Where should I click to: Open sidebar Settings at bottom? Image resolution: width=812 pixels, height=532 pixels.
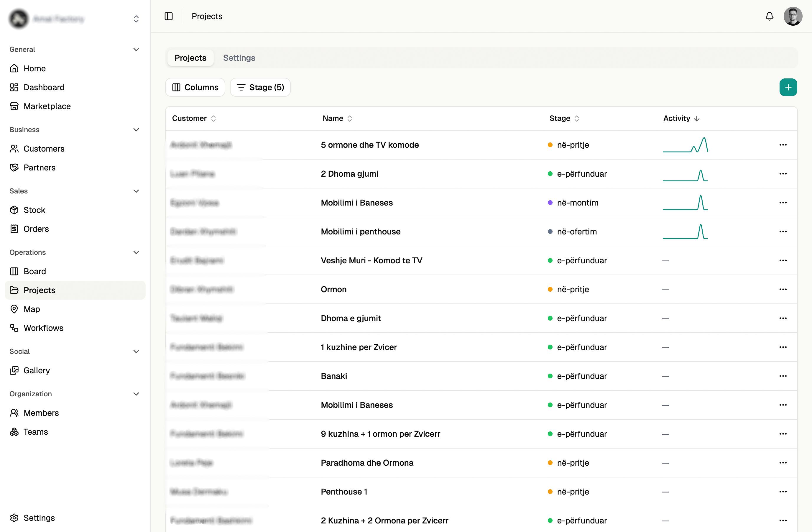point(75,518)
